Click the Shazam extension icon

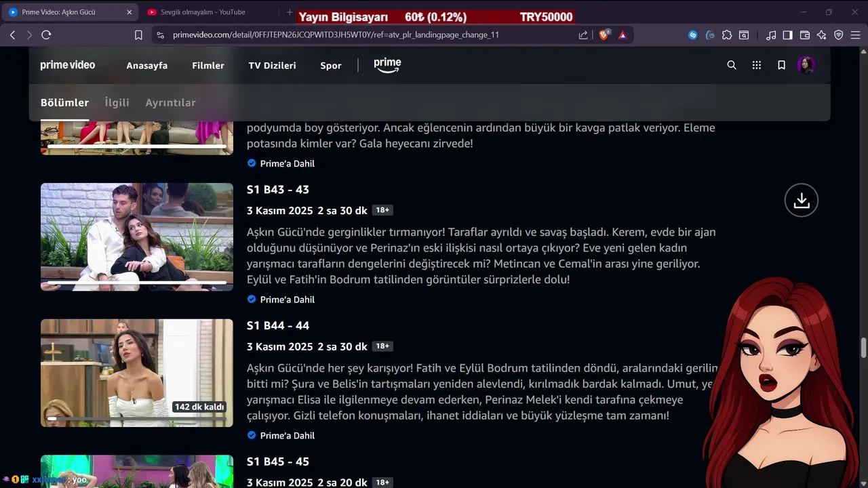(692, 35)
